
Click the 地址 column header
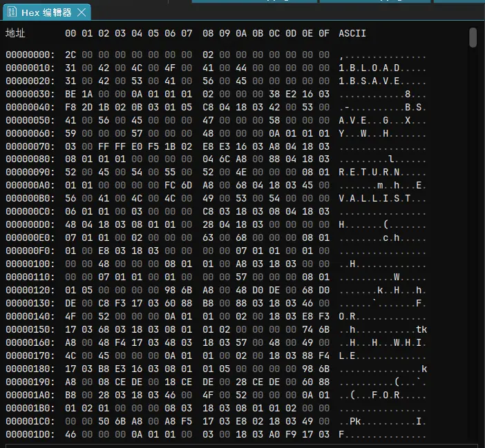pyautogui.click(x=15, y=33)
